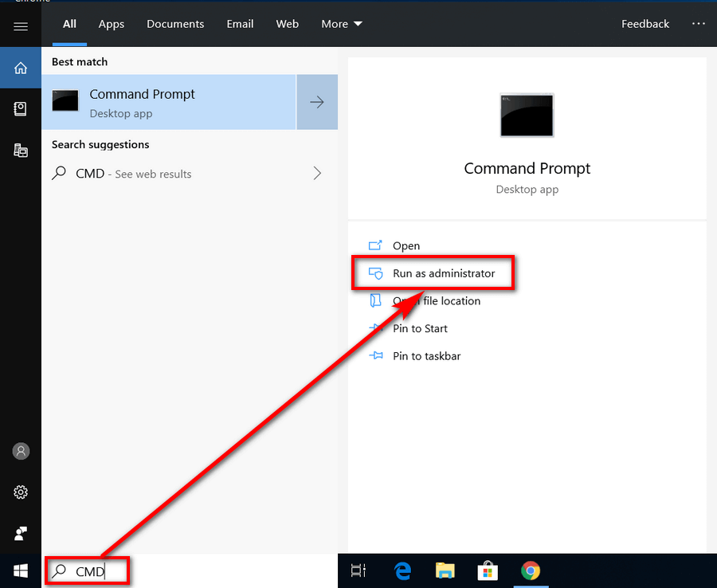Select the All tab

(69, 24)
